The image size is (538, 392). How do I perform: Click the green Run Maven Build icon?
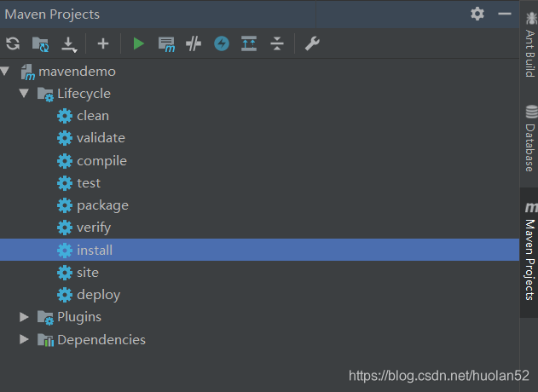point(139,43)
